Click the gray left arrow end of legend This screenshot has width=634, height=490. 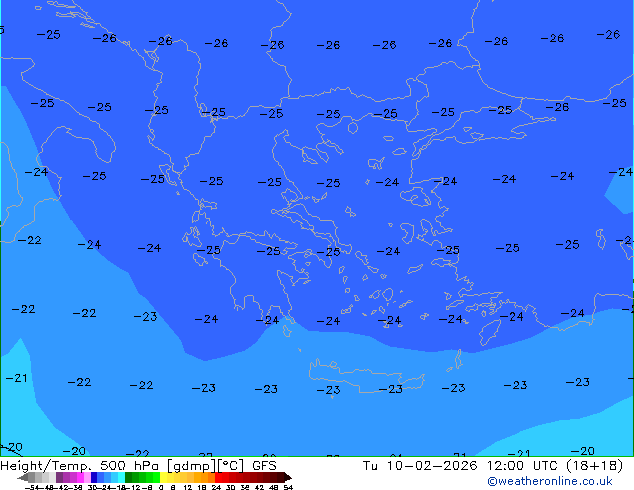click(x=23, y=478)
